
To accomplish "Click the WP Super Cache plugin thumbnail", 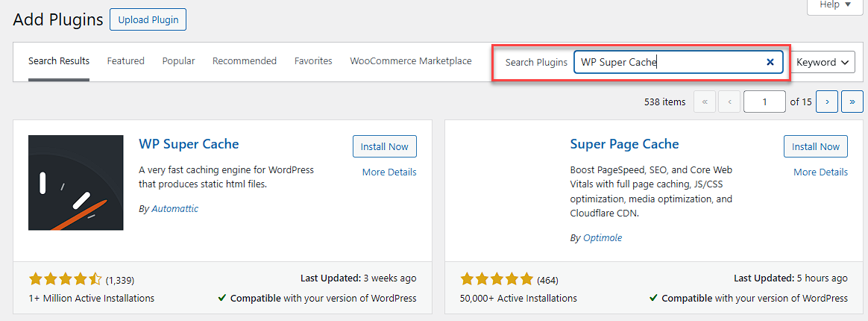I will pyautogui.click(x=75, y=183).
